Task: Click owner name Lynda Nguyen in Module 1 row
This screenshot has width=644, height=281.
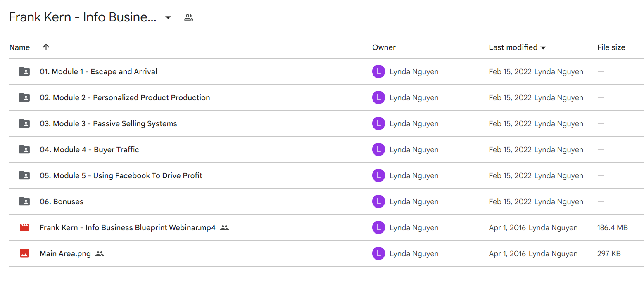Action: coord(414,72)
